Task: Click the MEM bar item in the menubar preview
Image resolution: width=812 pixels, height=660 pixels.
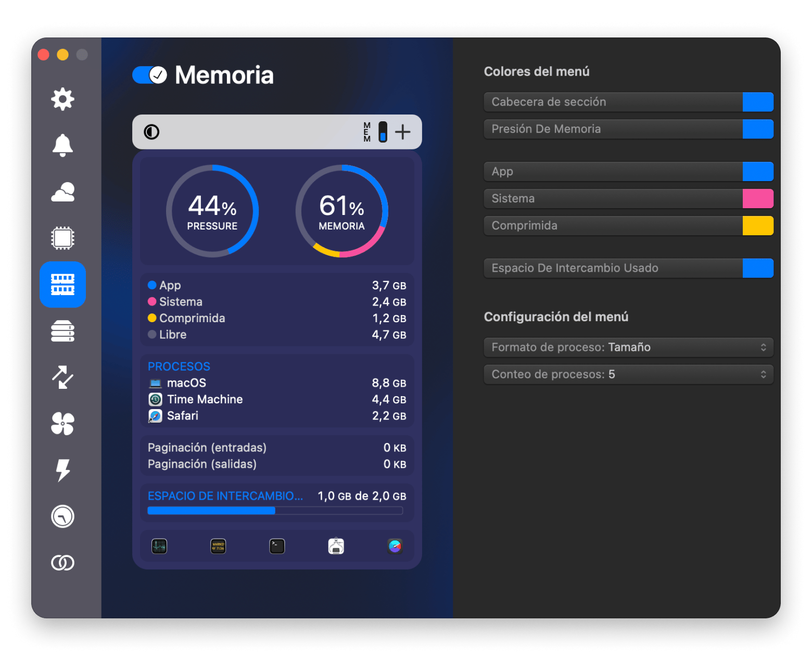Action: (x=375, y=132)
